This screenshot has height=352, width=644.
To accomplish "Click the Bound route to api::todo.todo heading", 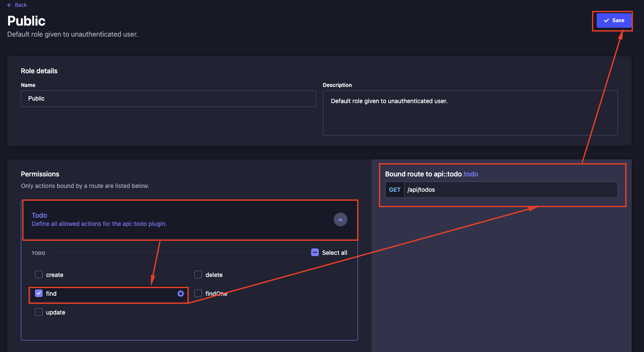I will 431,174.
